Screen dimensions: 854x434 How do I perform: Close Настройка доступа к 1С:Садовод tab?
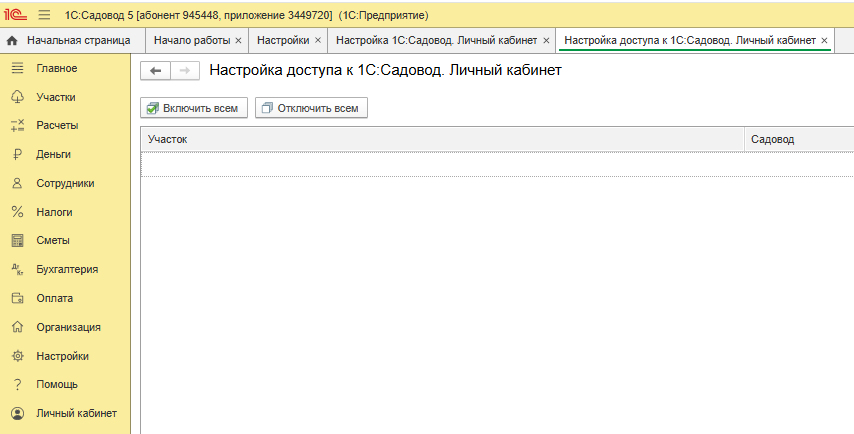coord(824,41)
